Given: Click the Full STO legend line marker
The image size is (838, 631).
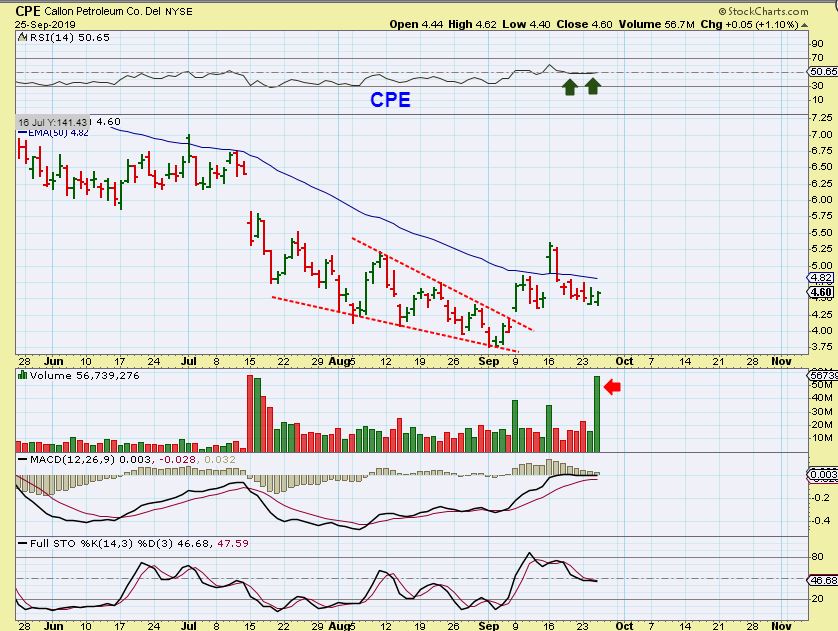Looking at the screenshot, I should coord(22,543).
